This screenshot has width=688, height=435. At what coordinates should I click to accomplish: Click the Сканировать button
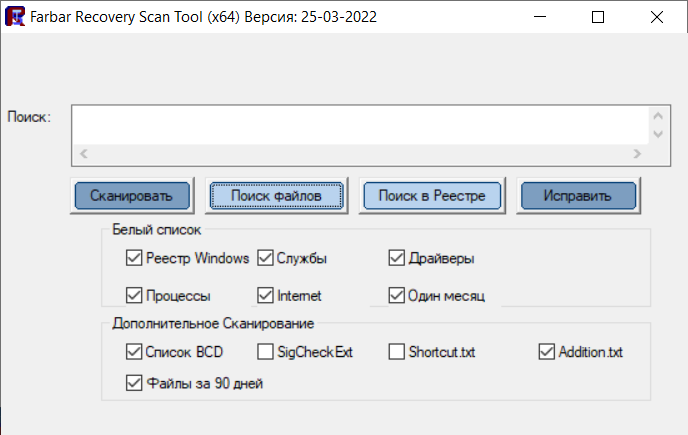pos(132,196)
